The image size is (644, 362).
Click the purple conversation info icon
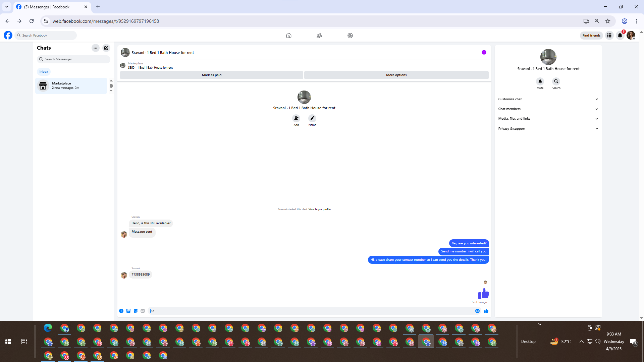coord(484,52)
